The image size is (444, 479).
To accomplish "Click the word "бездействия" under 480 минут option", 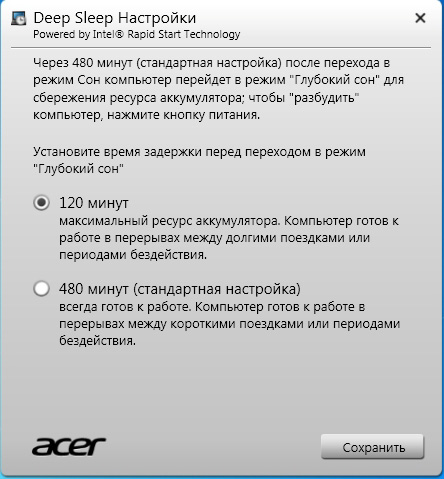I will click(97, 341).
